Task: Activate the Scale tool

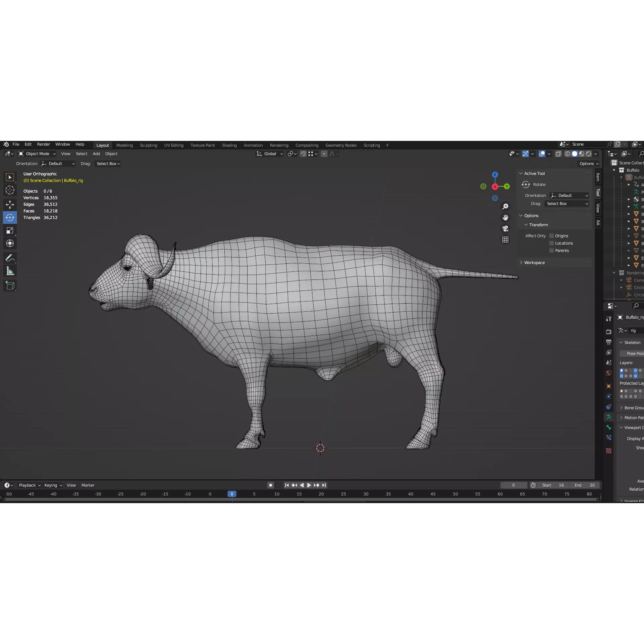Action: (x=10, y=230)
